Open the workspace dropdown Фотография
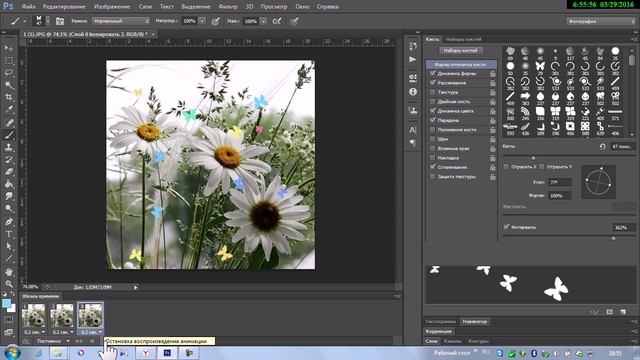The image size is (640, 360). click(600, 21)
